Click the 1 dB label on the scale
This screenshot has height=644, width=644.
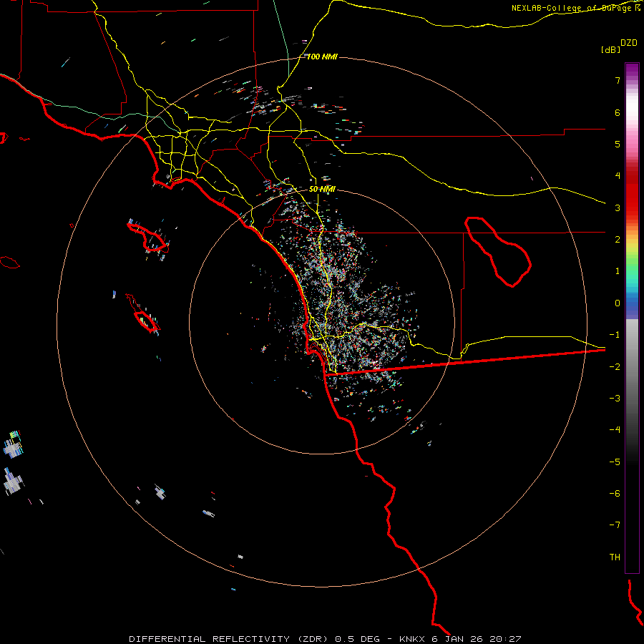click(x=618, y=271)
